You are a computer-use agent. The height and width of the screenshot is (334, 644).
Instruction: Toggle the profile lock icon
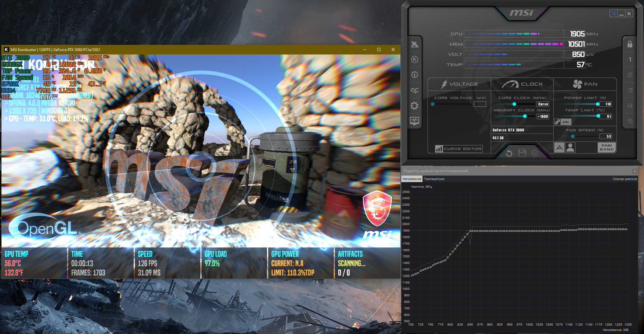tap(630, 44)
